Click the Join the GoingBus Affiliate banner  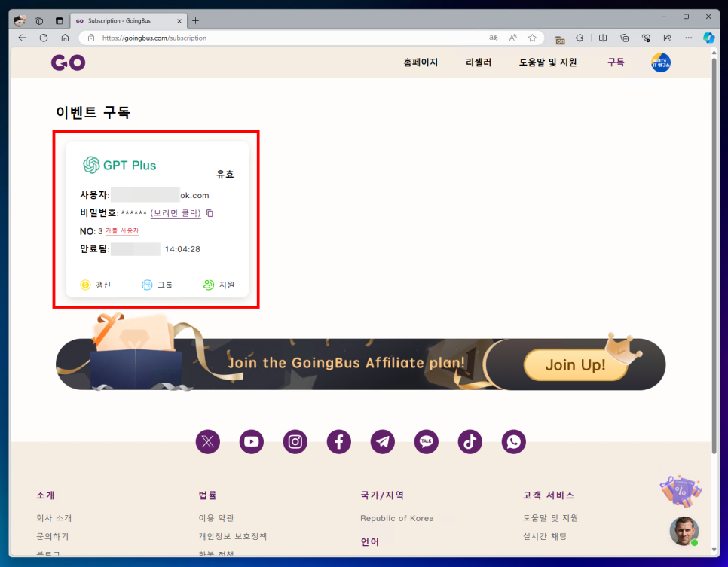coord(346,363)
